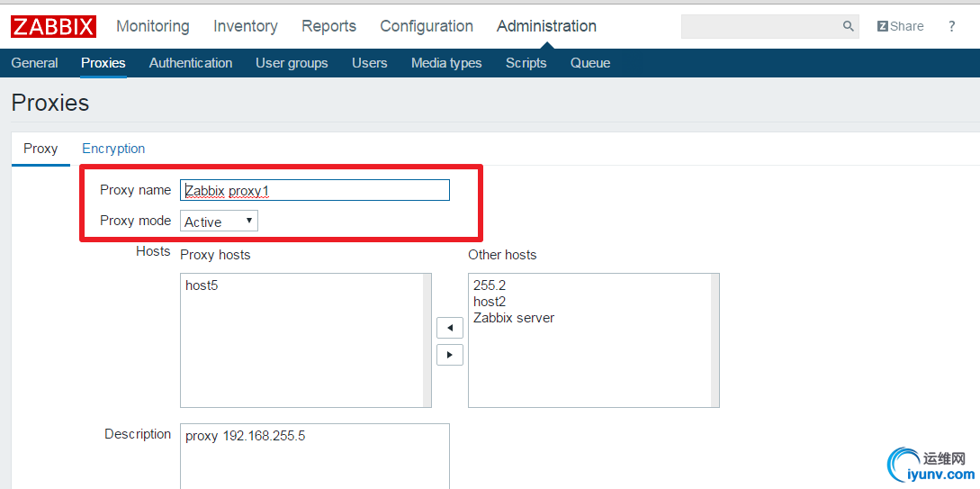Click the Share link
This screenshot has width=980, height=489.
coord(900,26)
